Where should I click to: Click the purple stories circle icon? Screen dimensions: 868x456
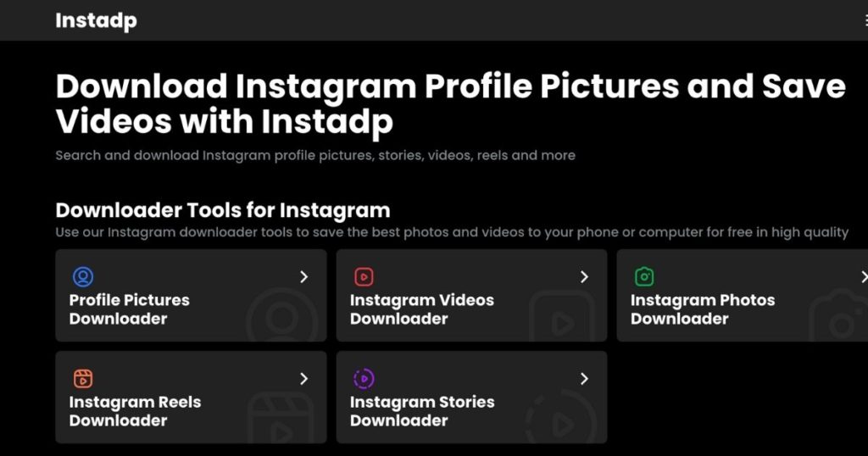click(x=364, y=379)
